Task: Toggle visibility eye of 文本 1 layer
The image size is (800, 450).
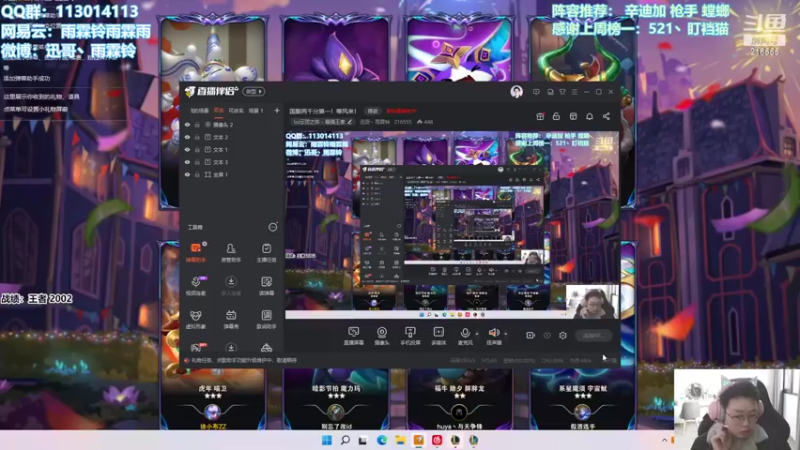Action: pyautogui.click(x=187, y=149)
